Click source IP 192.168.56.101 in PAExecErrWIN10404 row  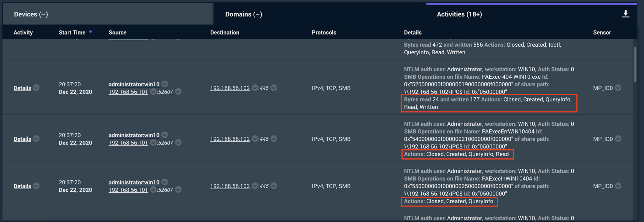128,143
